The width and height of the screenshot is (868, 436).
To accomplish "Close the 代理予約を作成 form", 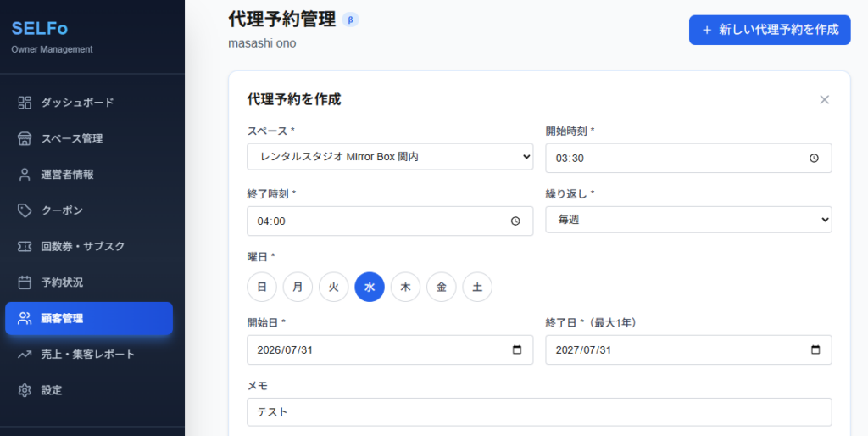I will point(824,100).
